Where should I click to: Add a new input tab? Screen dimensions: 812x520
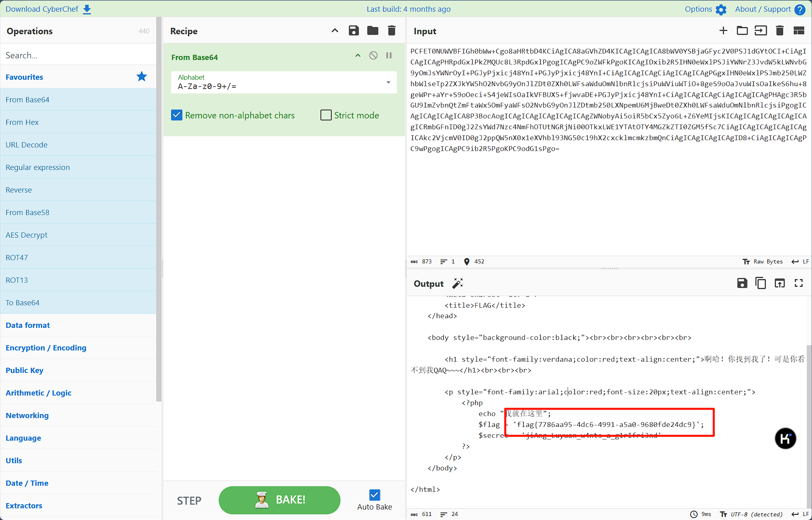coord(723,31)
